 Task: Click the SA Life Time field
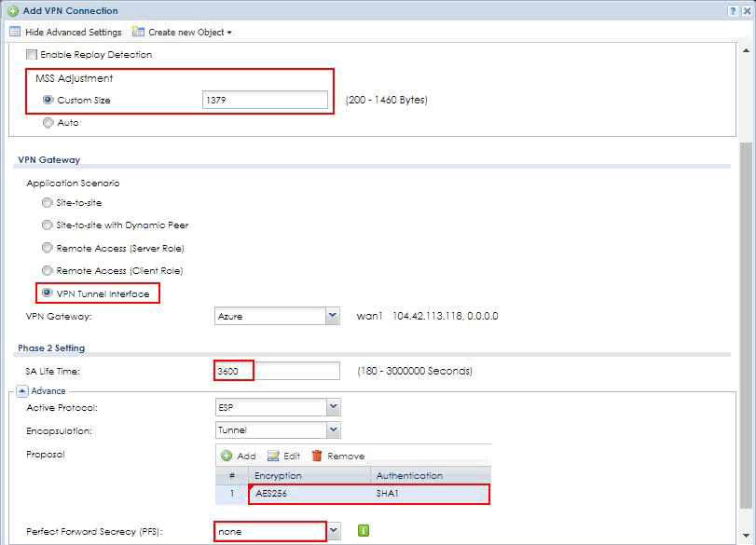(x=277, y=371)
